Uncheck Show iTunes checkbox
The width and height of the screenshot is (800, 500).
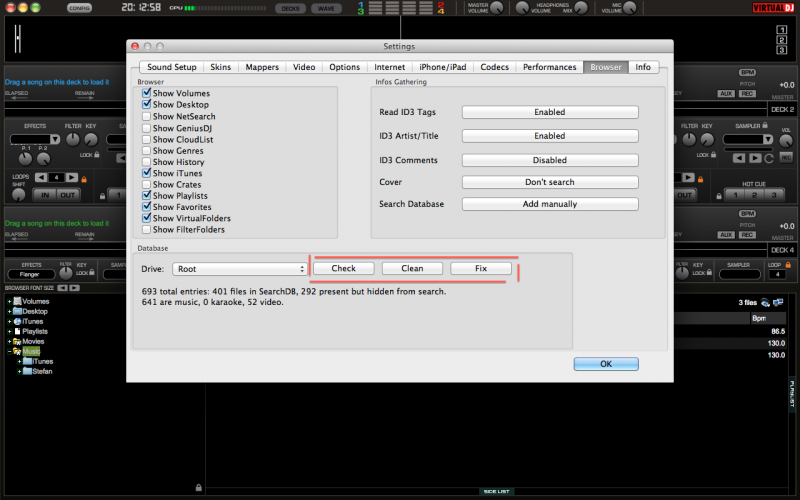pyautogui.click(x=147, y=173)
